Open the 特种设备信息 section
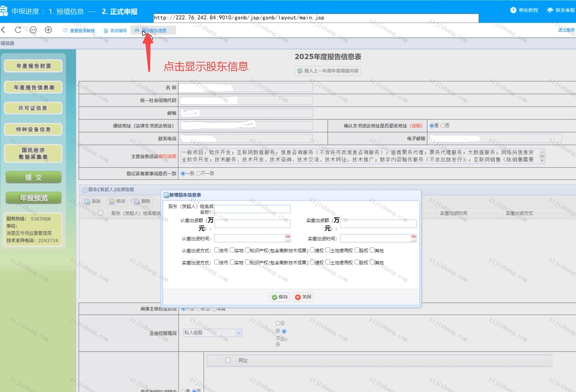This screenshot has width=576, height=392. [33, 129]
